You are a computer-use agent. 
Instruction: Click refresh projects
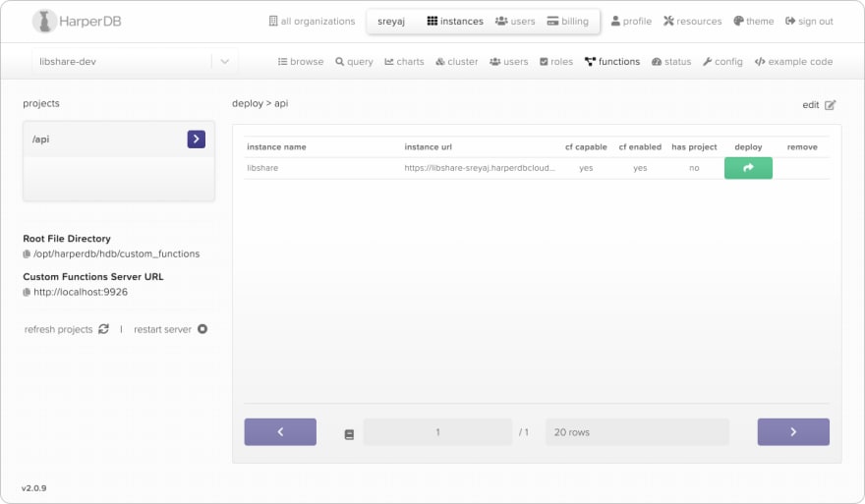[66, 329]
